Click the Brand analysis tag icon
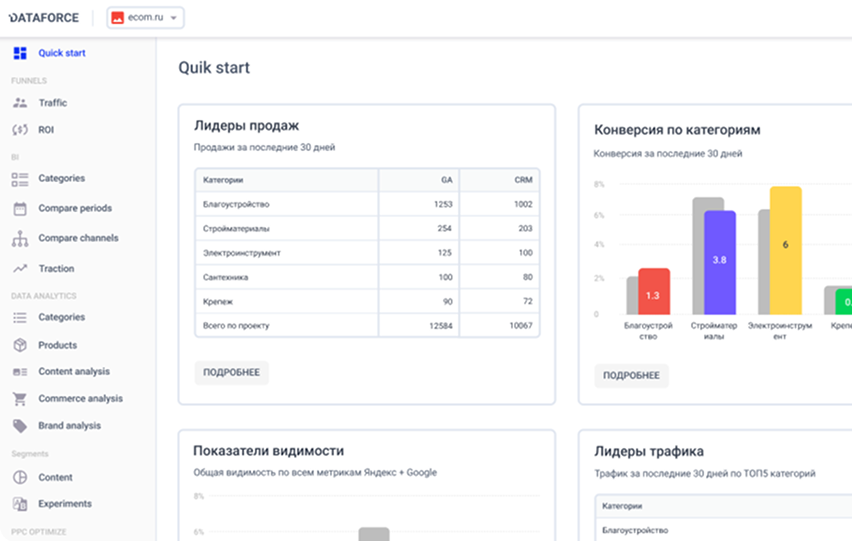The width and height of the screenshot is (852, 542). 20,426
